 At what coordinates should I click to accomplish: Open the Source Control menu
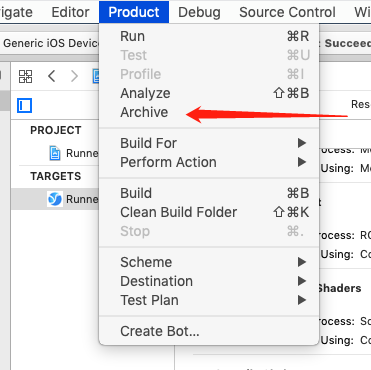point(287,12)
